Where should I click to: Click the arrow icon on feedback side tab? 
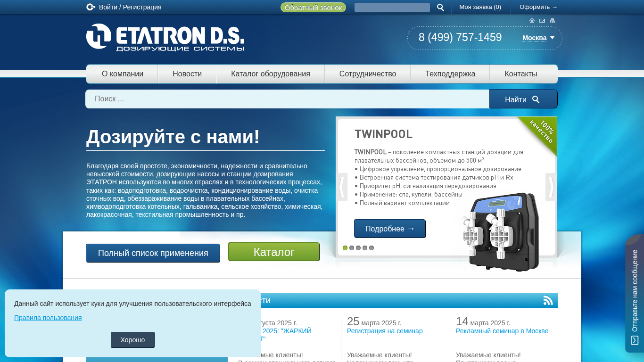click(x=635, y=340)
